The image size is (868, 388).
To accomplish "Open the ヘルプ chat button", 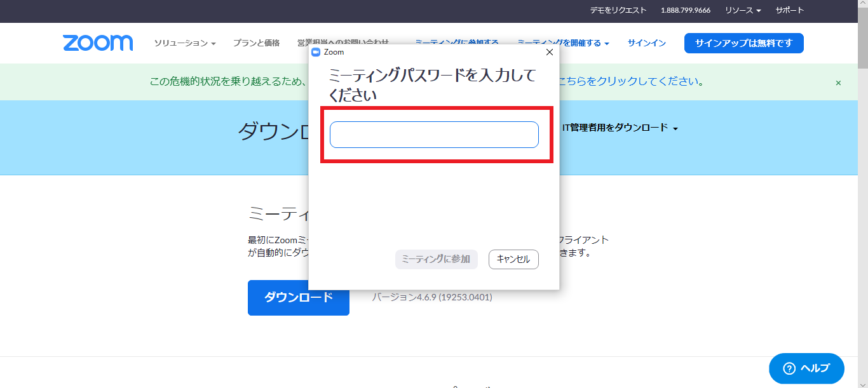I will coord(806,368).
